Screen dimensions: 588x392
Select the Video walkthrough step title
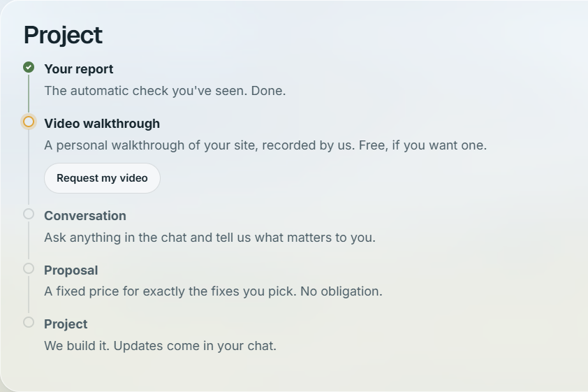[102, 124]
